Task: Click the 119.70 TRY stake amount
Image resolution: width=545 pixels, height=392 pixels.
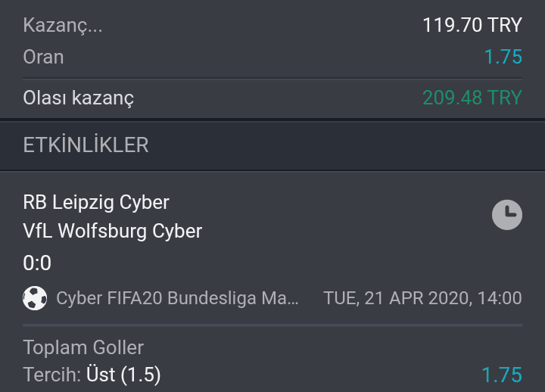Action: click(472, 25)
